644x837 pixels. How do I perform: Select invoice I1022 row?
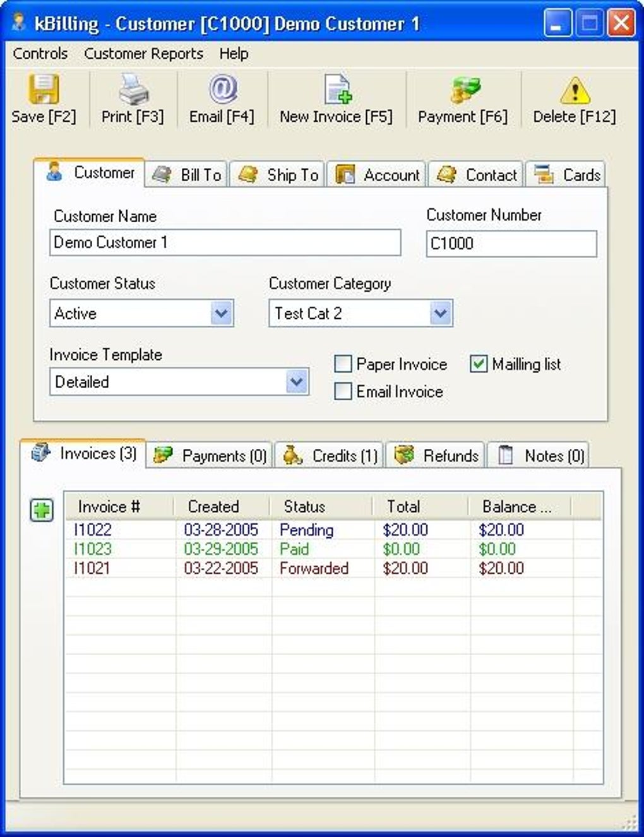tap(333, 530)
